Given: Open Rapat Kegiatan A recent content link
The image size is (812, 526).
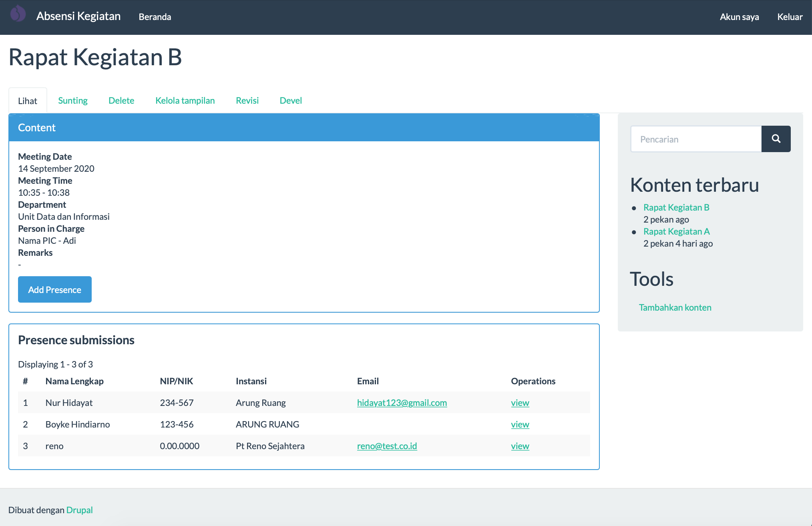Looking at the screenshot, I should pyautogui.click(x=676, y=231).
